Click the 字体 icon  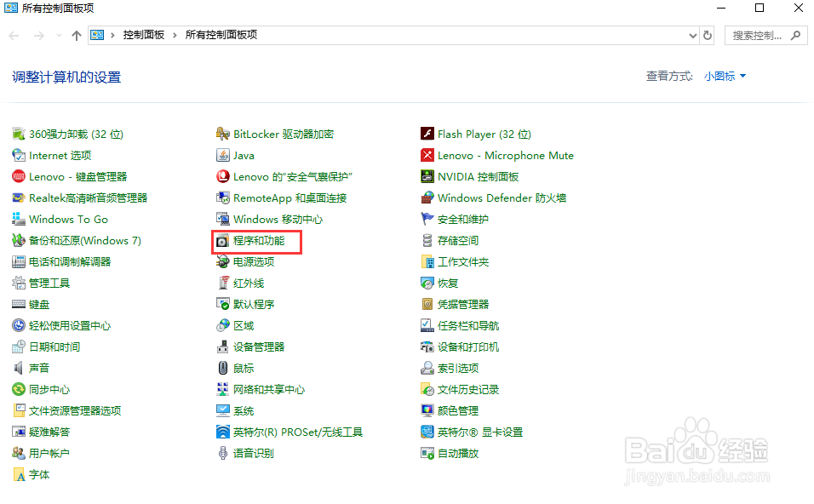point(19,474)
